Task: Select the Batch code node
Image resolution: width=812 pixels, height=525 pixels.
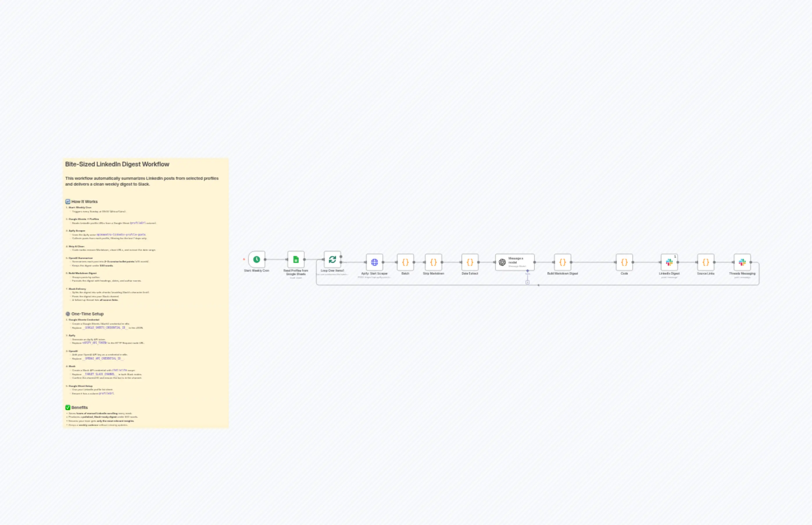Action: coord(405,262)
